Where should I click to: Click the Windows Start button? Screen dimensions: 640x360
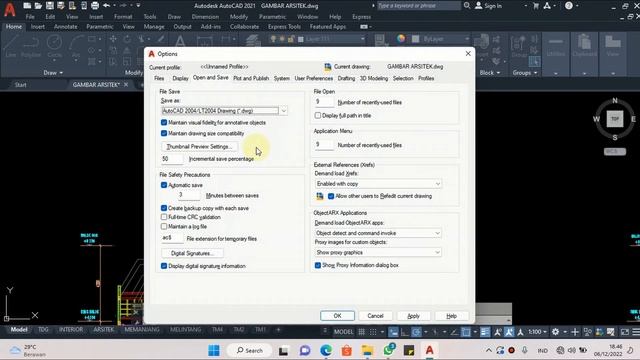pos(214,350)
